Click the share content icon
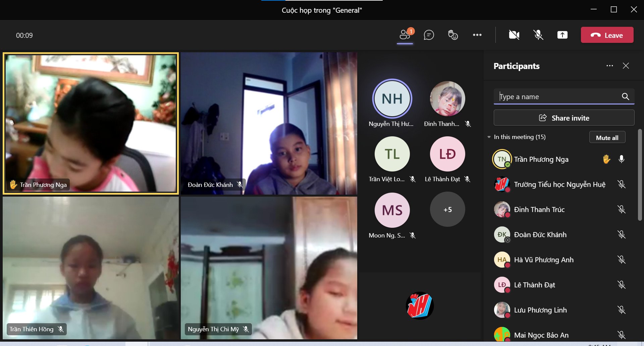The image size is (644, 346). click(562, 35)
